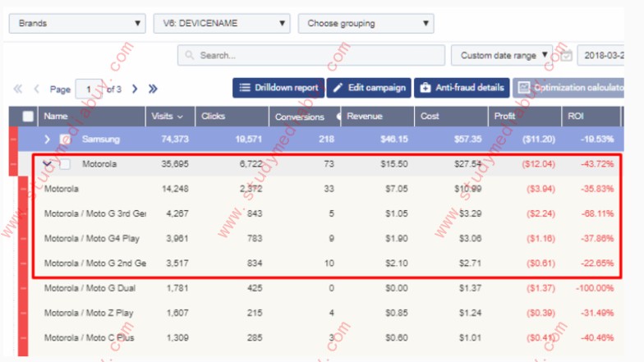
Task: Go to first page double-arrow icon
Action: (x=18, y=89)
